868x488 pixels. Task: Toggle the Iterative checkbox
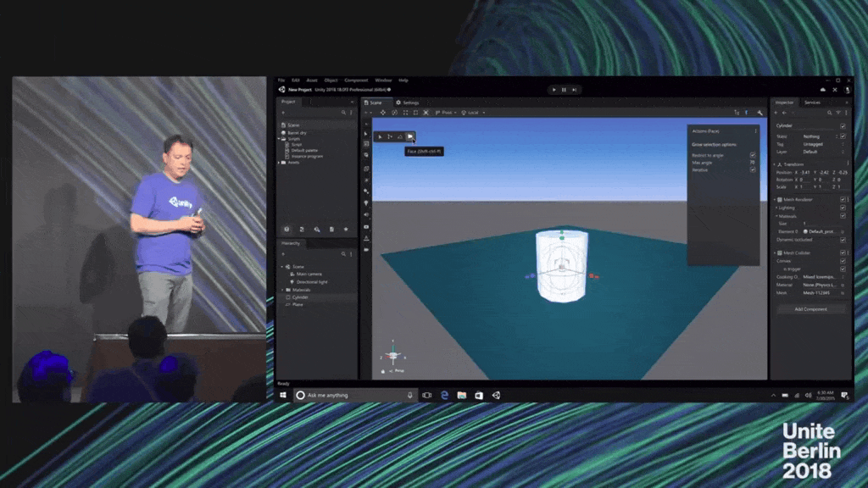tap(753, 169)
